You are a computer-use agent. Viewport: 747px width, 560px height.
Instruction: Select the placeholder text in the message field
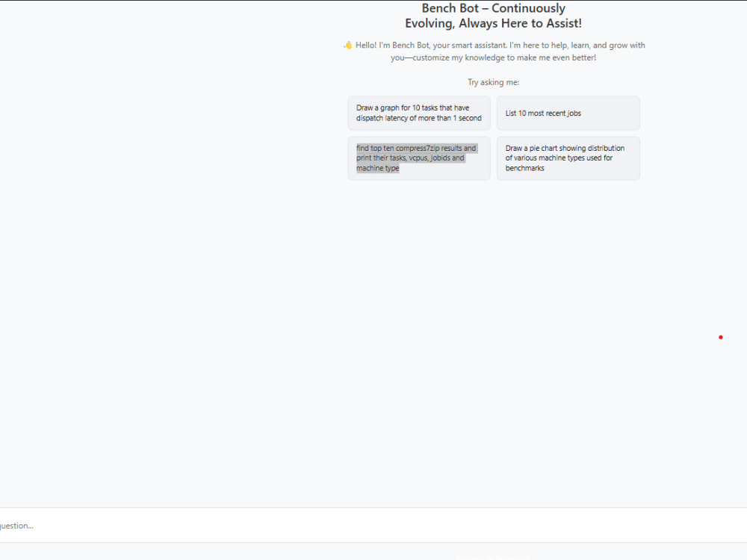pos(16,525)
